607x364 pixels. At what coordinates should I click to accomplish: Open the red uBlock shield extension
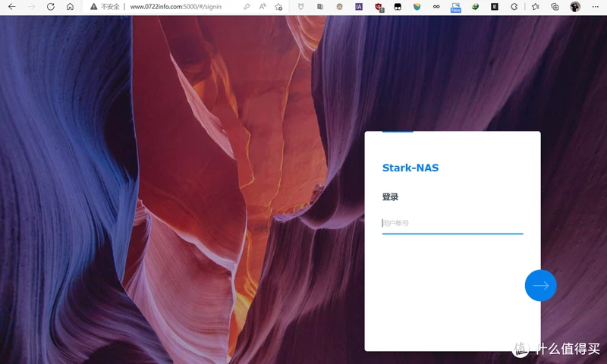pos(379,7)
